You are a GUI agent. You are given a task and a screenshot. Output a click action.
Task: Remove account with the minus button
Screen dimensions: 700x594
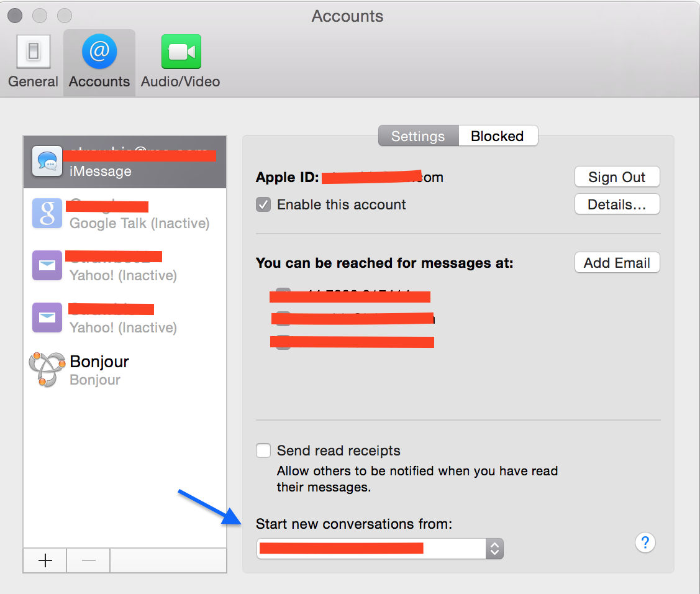(x=88, y=560)
